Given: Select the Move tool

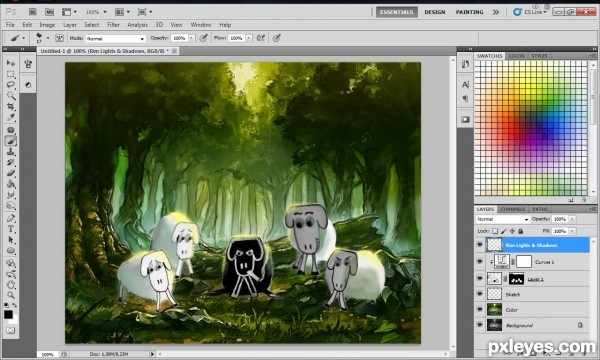Looking at the screenshot, I should 11,63.
